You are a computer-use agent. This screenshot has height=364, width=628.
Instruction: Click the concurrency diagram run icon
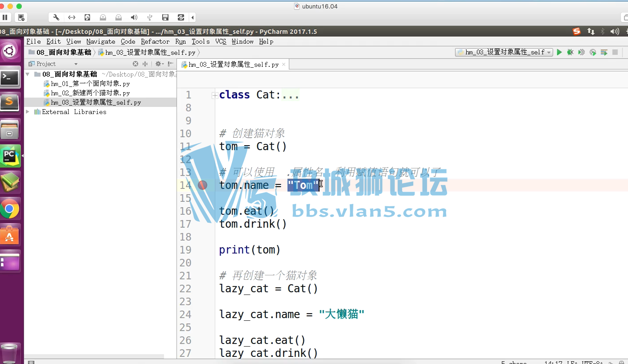tap(604, 52)
